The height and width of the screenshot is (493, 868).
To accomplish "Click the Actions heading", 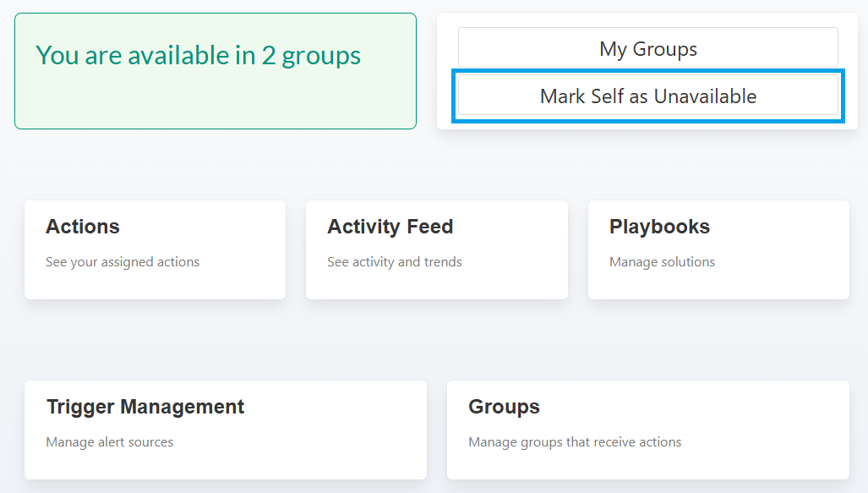I will tap(83, 227).
